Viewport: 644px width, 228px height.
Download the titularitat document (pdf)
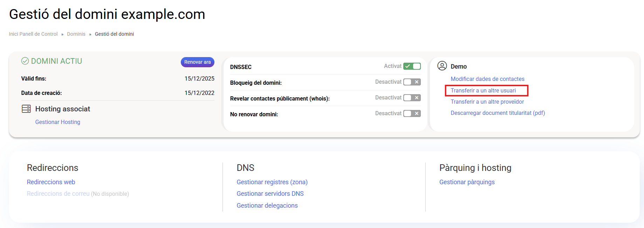[498, 113]
